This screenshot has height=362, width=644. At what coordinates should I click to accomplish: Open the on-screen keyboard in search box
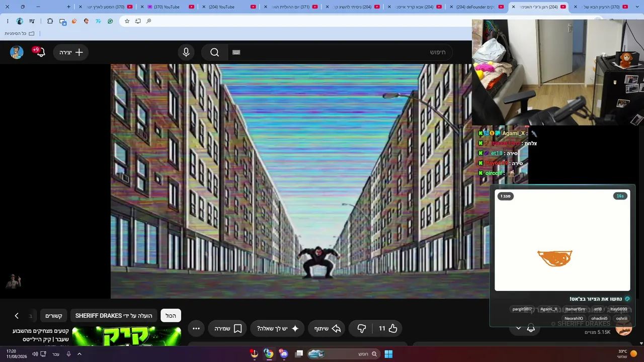pos(236,52)
